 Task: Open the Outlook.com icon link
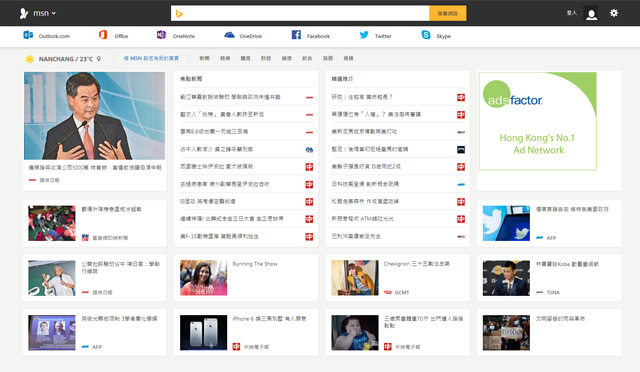(28, 35)
